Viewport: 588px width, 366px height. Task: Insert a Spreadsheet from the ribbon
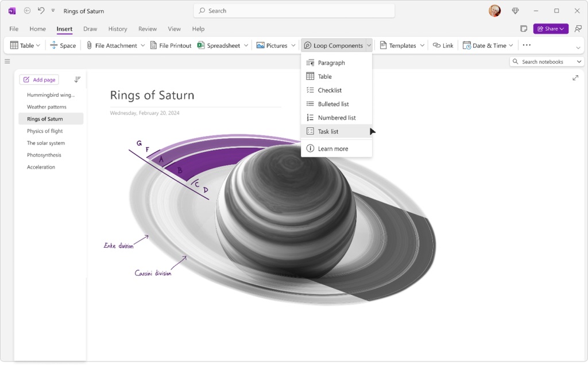coord(219,45)
